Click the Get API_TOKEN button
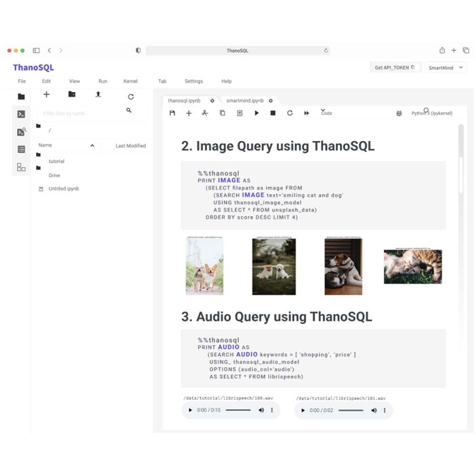This screenshot has height=476, width=476. point(396,68)
